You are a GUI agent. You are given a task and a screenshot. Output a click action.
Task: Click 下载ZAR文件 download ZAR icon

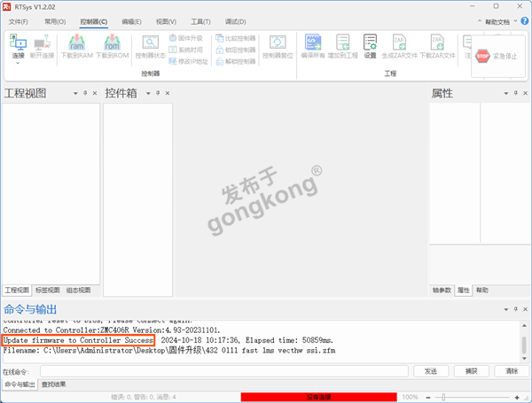437,43
